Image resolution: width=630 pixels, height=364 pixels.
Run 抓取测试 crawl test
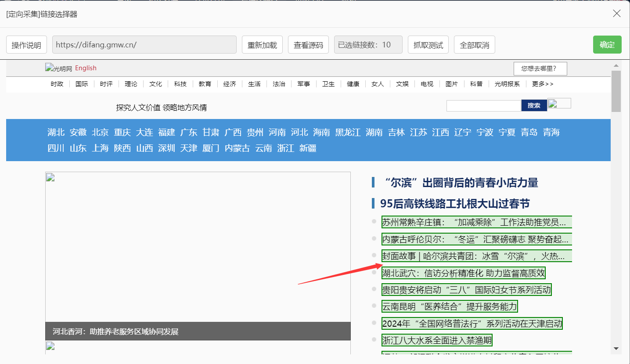tap(428, 45)
